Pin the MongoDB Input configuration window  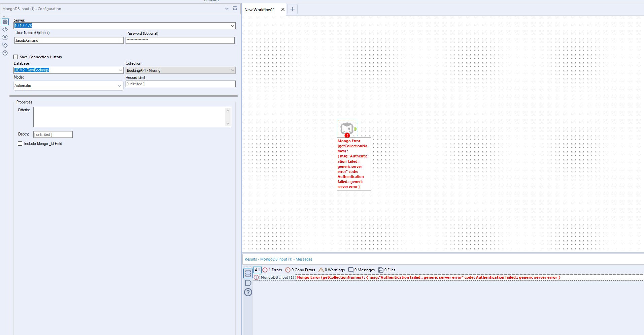click(x=235, y=8)
